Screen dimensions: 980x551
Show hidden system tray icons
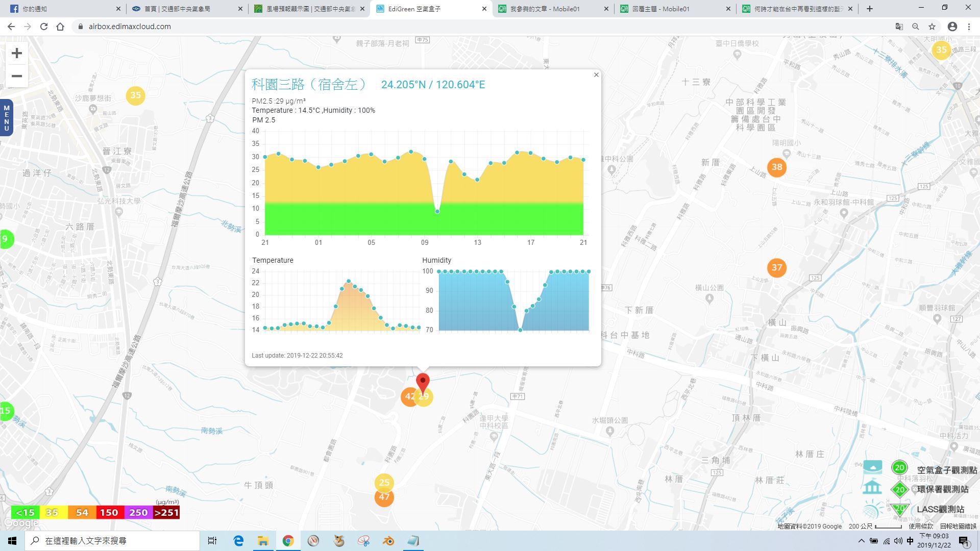[x=862, y=541]
